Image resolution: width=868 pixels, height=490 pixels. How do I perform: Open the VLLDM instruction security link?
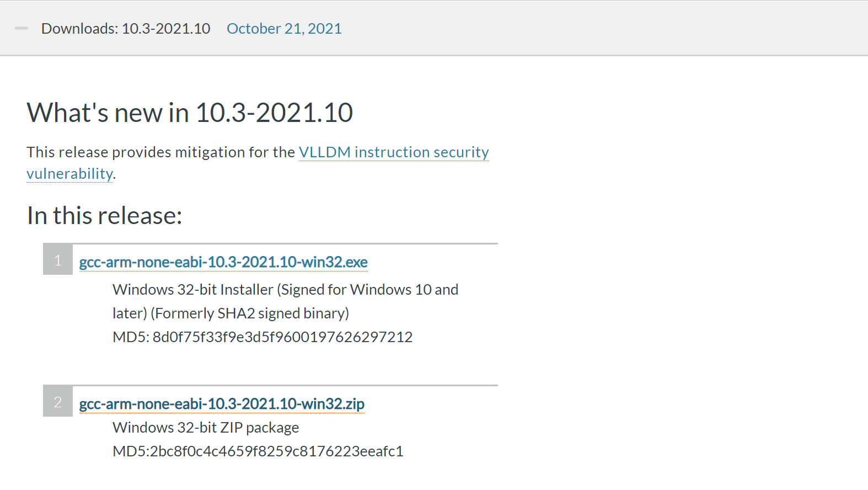[x=393, y=152]
